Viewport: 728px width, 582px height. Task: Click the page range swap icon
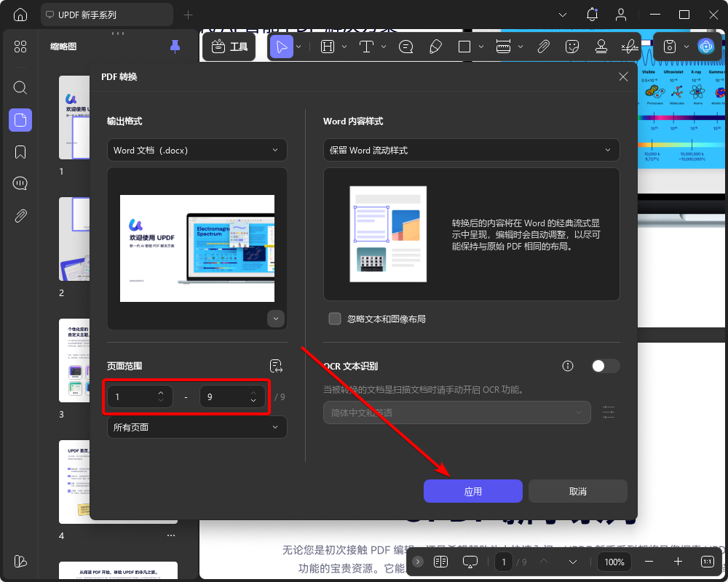click(x=276, y=366)
